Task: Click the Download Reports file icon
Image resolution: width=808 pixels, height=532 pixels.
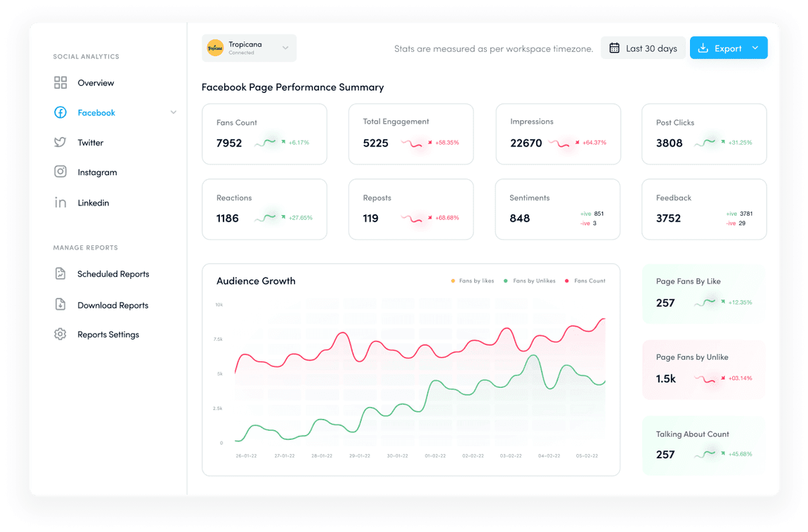Action: [x=60, y=304]
